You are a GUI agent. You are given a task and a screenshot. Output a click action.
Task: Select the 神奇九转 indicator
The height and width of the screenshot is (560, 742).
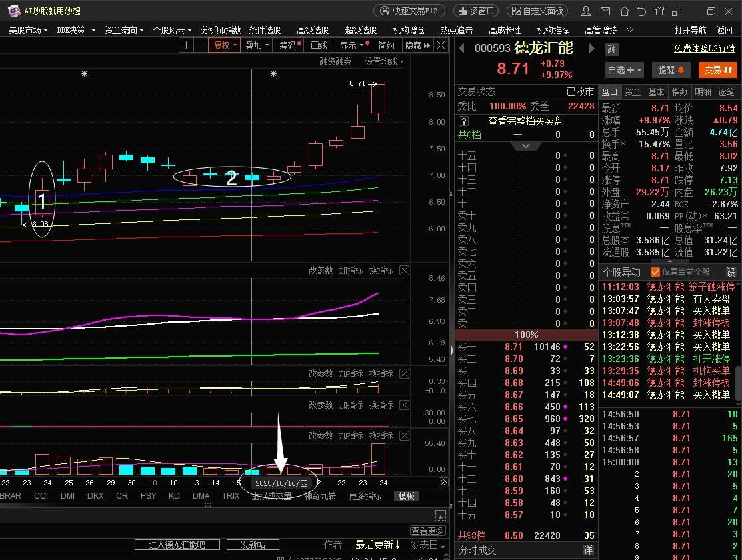(320, 496)
